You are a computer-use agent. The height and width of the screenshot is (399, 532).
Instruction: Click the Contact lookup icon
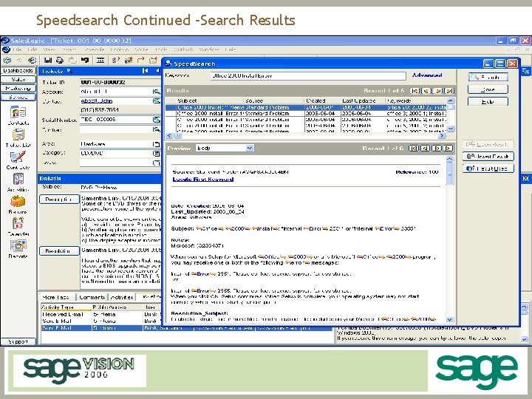[x=156, y=100]
